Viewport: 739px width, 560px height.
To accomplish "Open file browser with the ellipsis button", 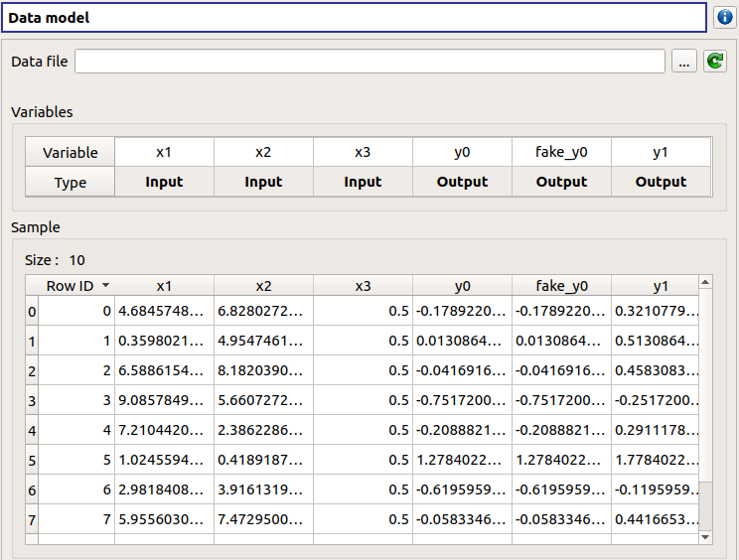I will coord(683,62).
